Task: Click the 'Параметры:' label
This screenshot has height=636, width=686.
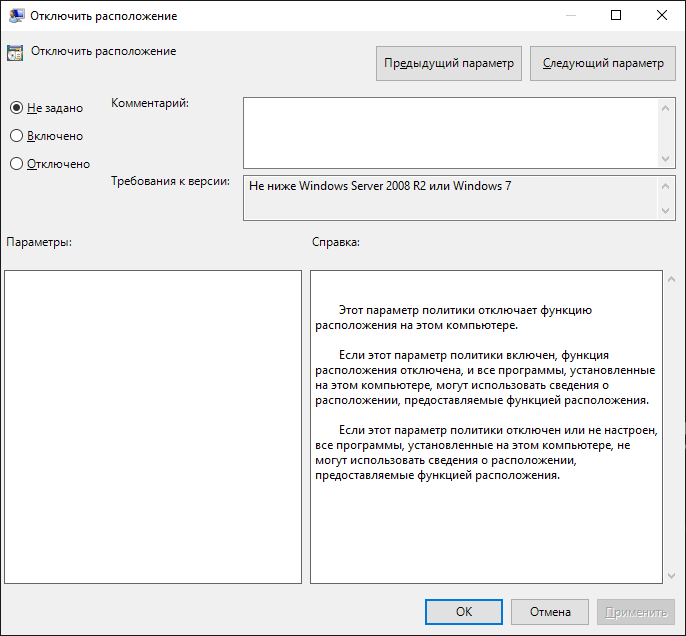Action: click(x=39, y=242)
